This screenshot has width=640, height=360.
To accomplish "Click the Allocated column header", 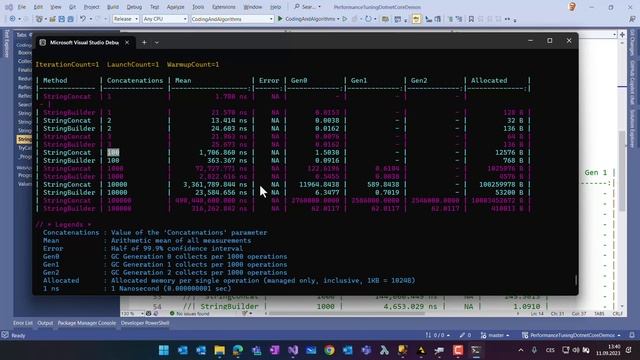I will coord(489,80).
